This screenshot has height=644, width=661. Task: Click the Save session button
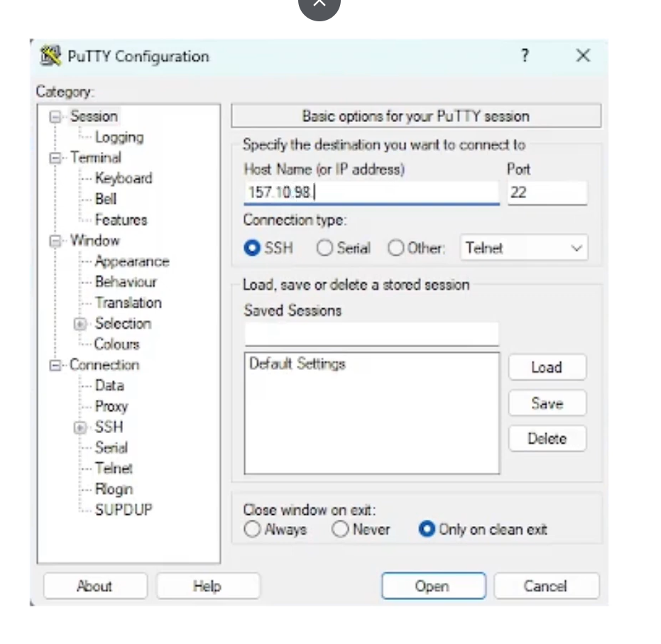pos(547,403)
